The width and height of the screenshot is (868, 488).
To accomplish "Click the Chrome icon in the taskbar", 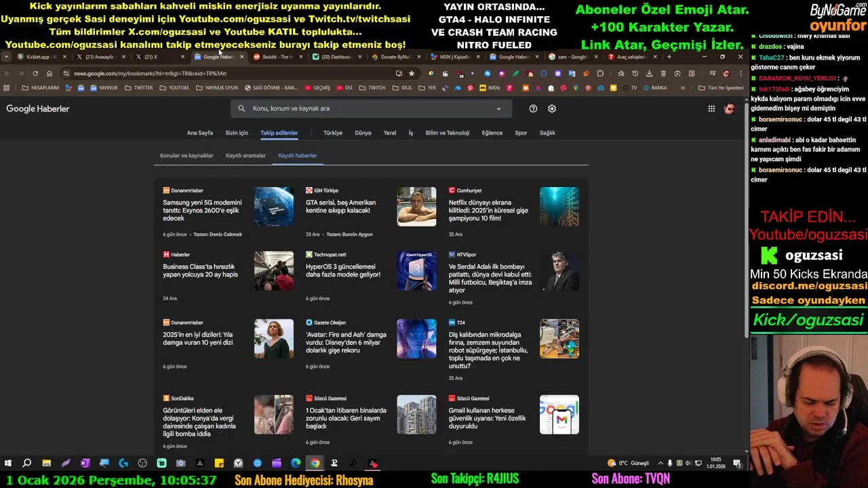I will coord(315,464).
